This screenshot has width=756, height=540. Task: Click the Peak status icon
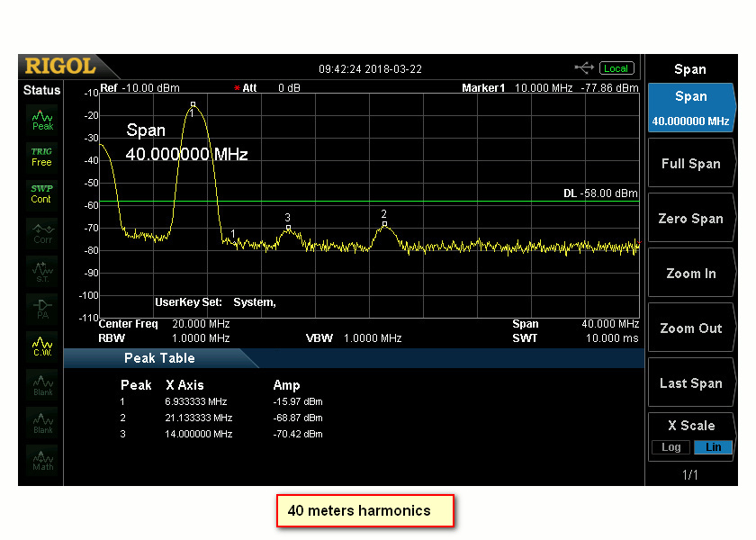pos(42,121)
